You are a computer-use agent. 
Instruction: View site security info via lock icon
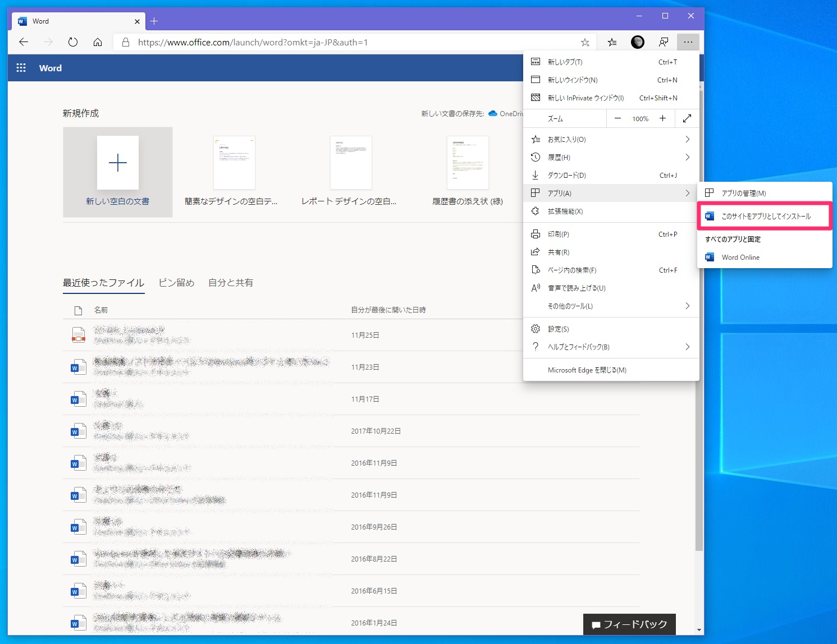(x=126, y=42)
